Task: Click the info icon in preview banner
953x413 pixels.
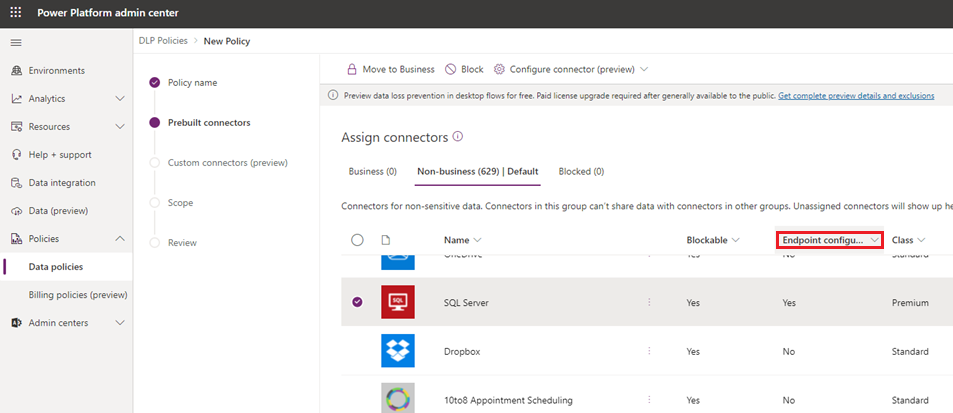Action: (x=333, y=95)
